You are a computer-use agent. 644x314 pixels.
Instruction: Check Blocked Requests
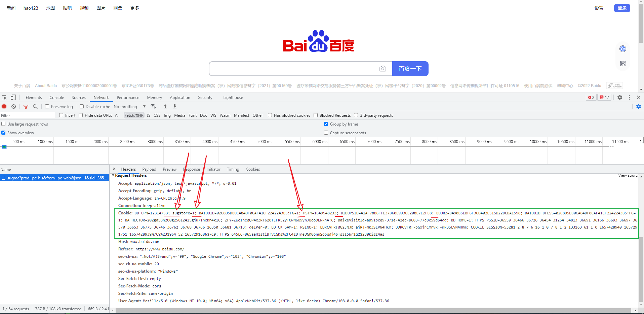(316, 115)
